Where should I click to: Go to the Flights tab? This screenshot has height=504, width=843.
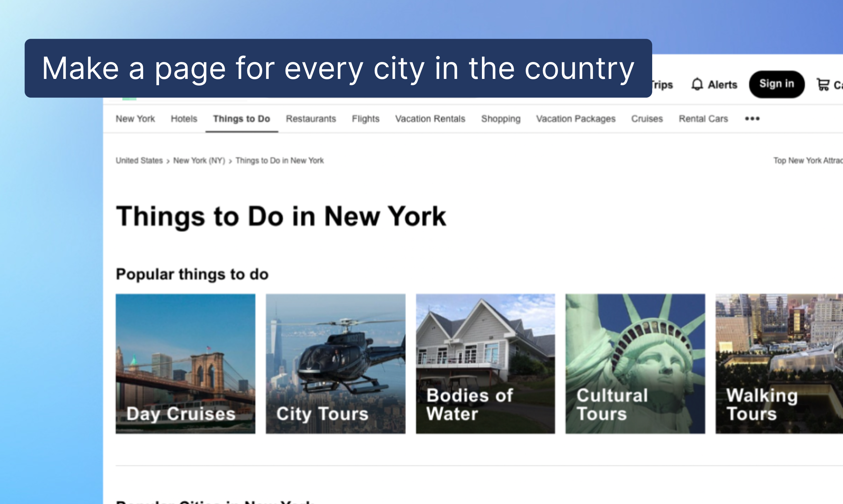365,118
